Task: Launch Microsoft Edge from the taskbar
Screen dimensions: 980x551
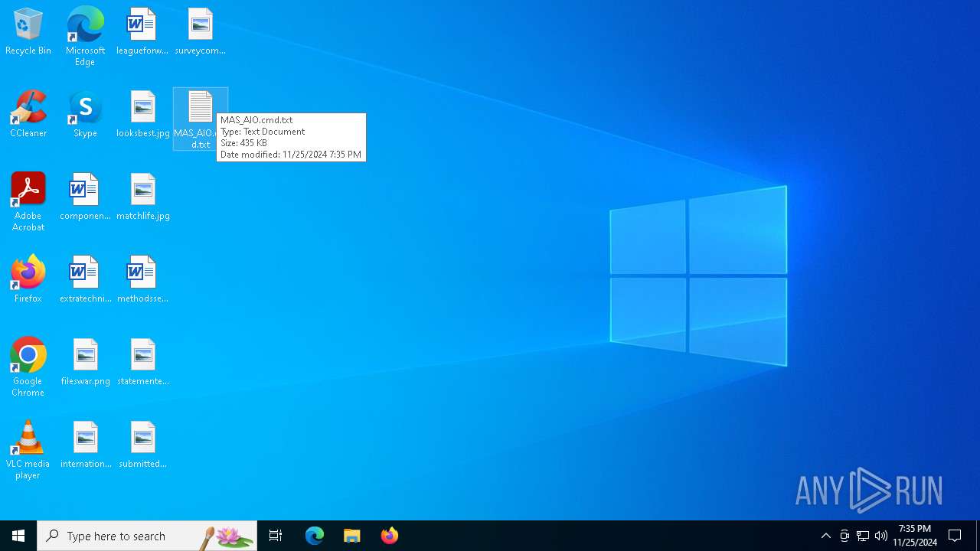Action: coord(315,536)
